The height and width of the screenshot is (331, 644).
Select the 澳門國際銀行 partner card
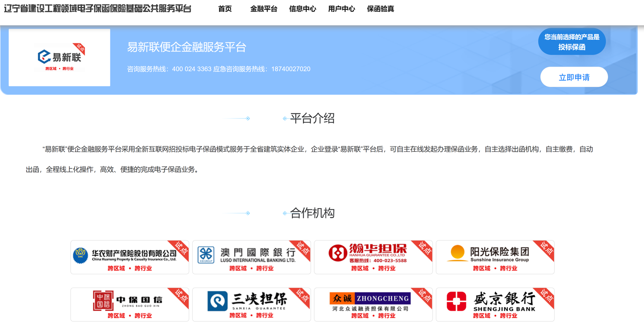click(251, 257)
